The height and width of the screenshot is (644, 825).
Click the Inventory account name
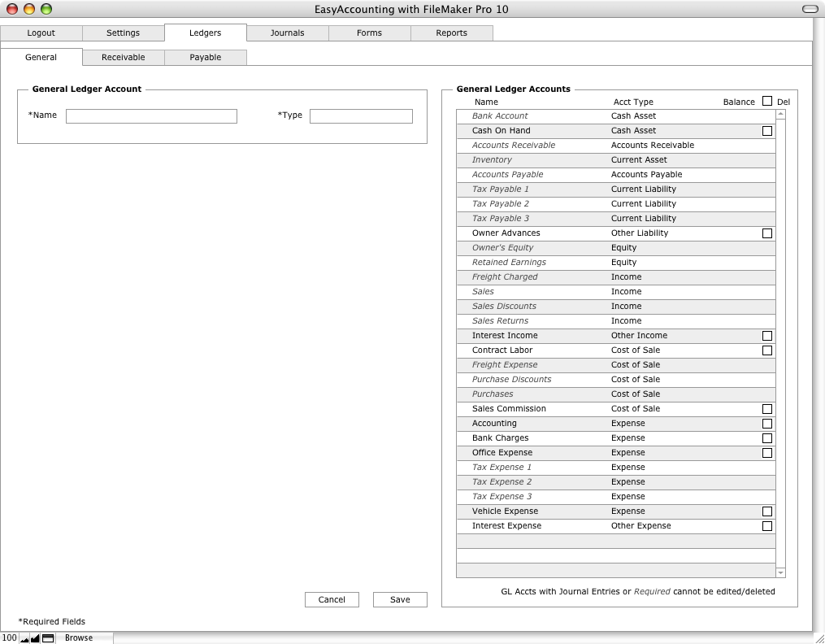[x=492, y=160]
